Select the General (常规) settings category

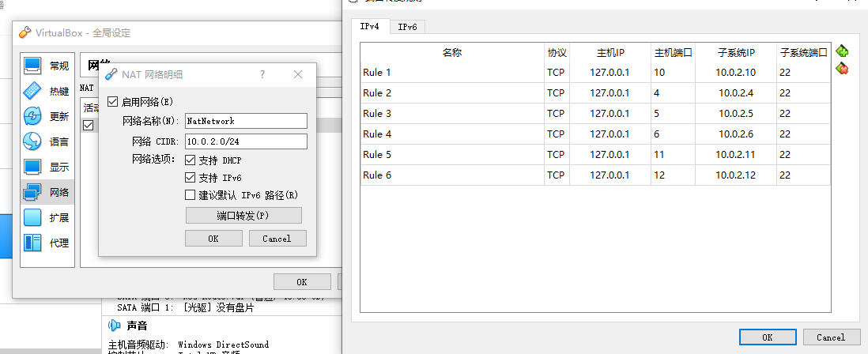click(47, 66)
